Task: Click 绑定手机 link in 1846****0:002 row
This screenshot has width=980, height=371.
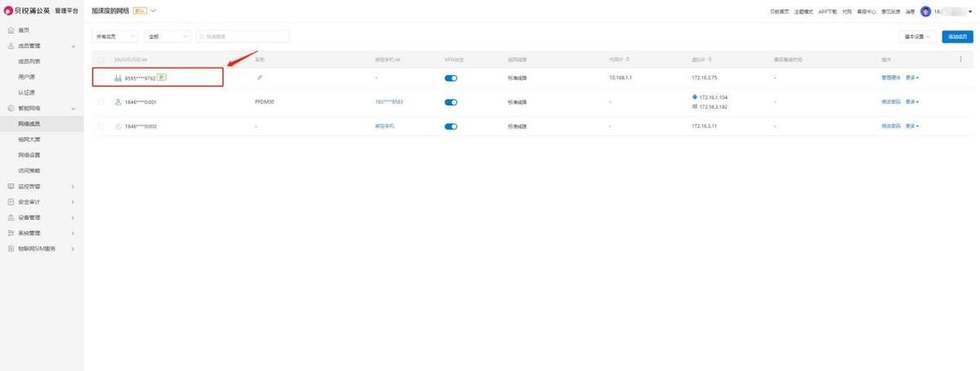Action: [x=385, y=127]
